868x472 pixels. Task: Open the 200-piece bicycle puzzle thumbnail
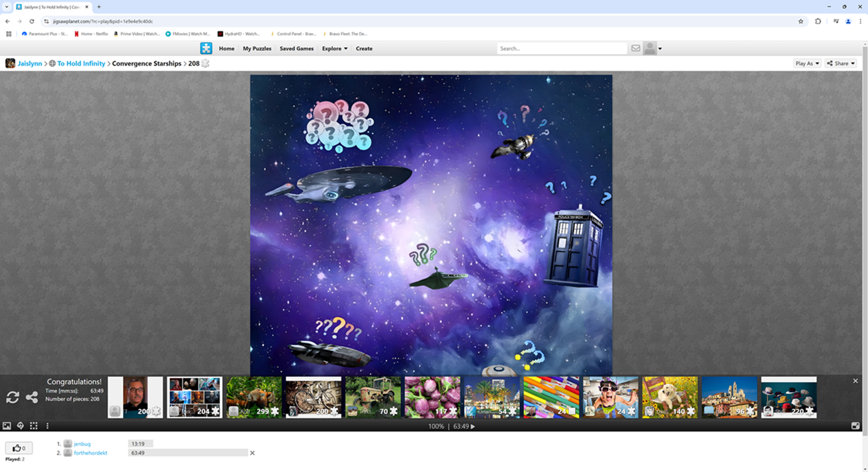click(314, 397)
